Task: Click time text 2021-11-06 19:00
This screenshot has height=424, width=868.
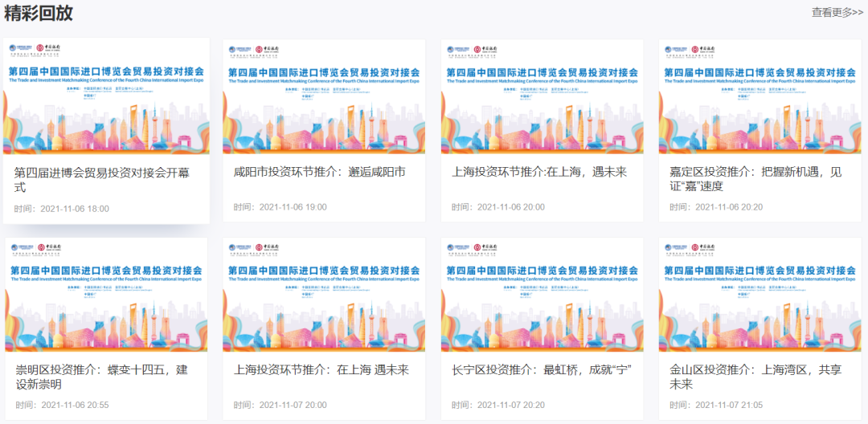Action: point(293,207)
